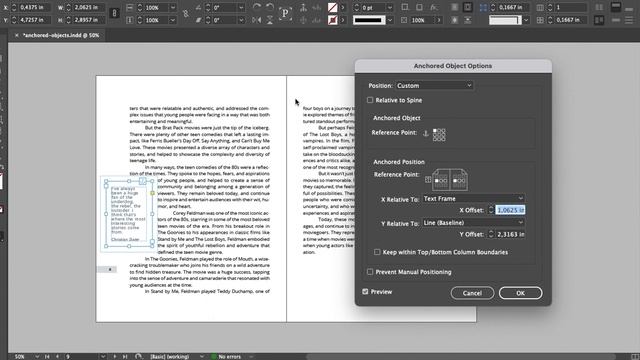Screen dimensions: 640x360
Task: Open the zoom level 50% dropdown in status bar
Action: pyautogui.click(x=37, y=356)
